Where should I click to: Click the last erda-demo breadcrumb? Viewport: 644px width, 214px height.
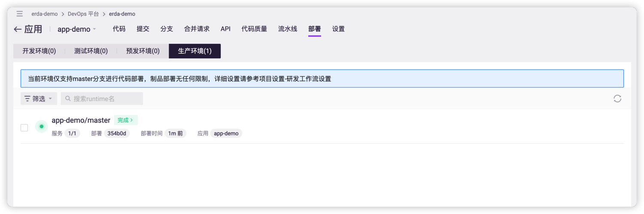click(x=122, y=14)
